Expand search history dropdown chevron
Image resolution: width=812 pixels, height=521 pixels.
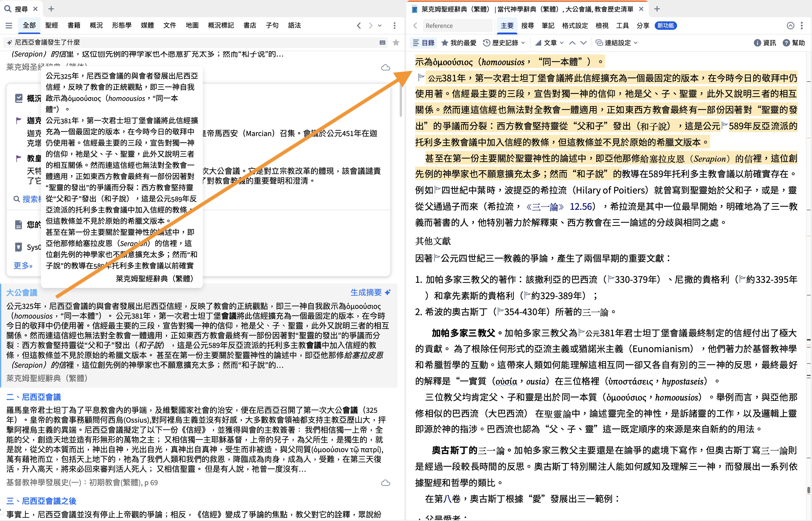[380, 25]
